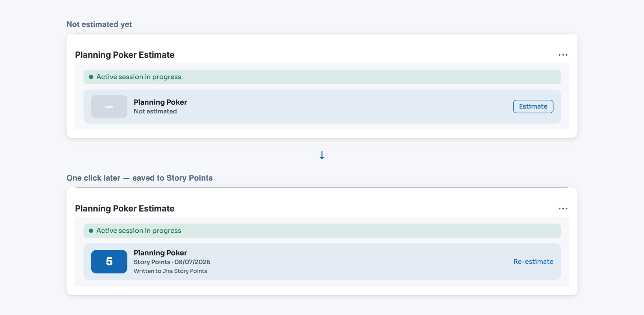Click 'Planning Poker' label above Not estimated
This screenshot has height=315, width=644.
[160, 102]
